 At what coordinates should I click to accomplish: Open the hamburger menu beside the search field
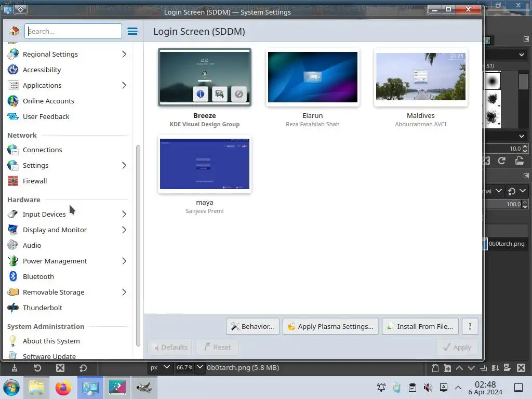point(132,31)
